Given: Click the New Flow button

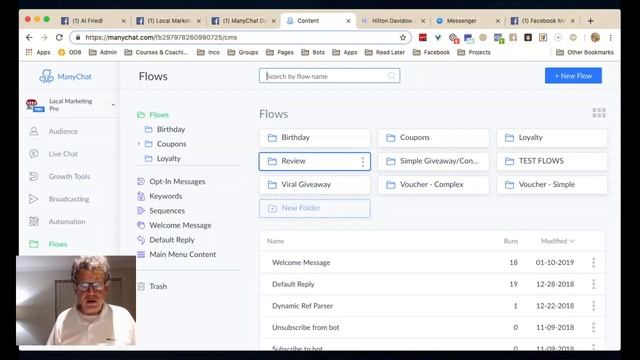Looking at the screenshot, I should [573, 76].
